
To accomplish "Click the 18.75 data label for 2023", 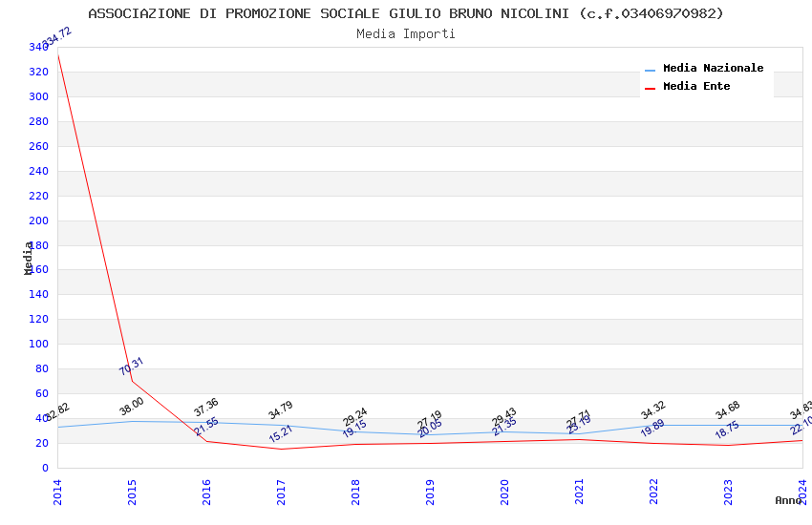I will (727, 430).
